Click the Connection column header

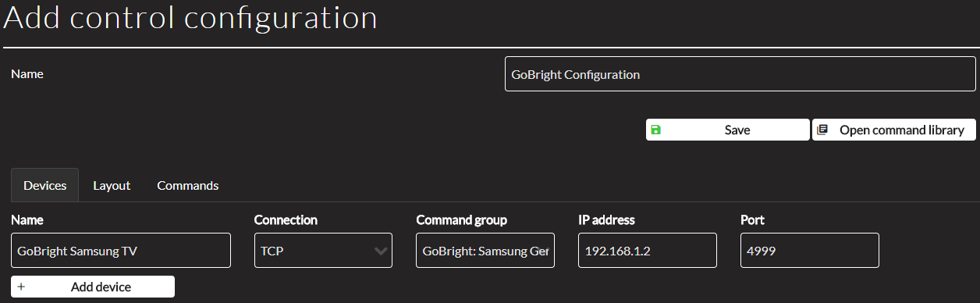click(x=286, y=220)
